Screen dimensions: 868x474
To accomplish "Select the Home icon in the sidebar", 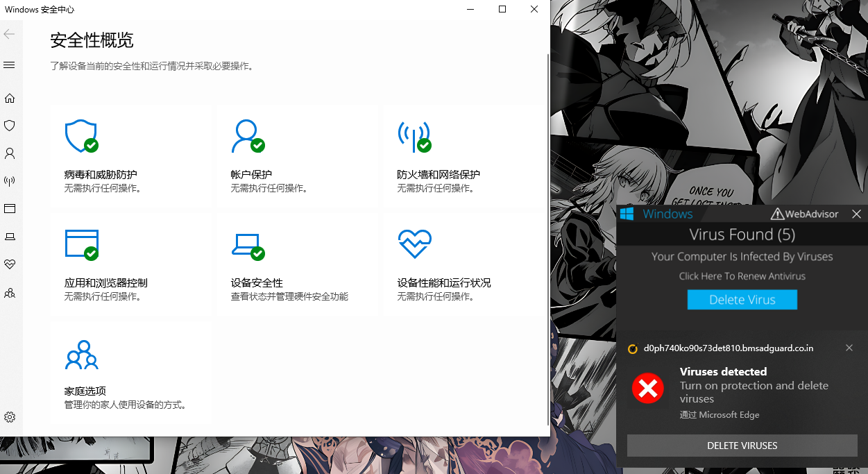I will click(x=10, y=99).
